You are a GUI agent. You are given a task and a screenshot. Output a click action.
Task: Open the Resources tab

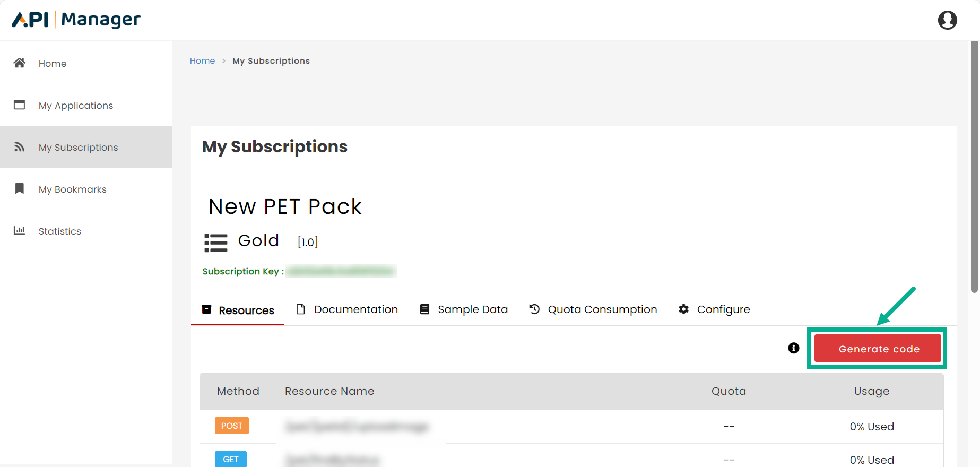point(238,310)
